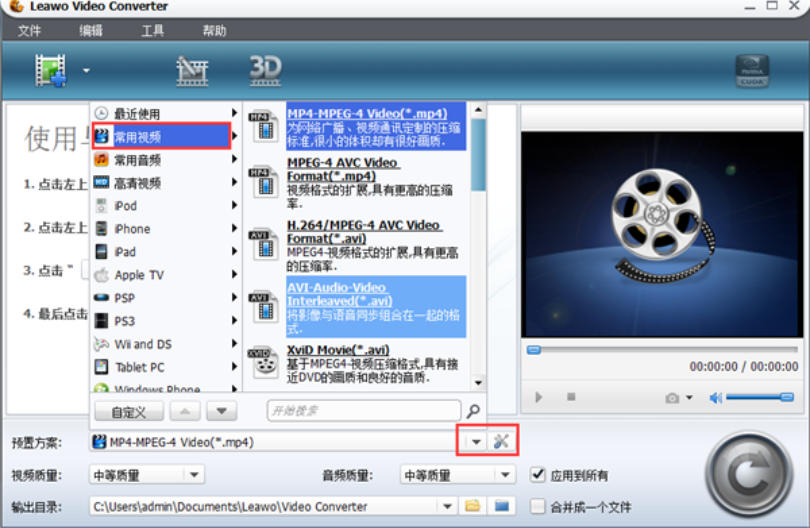The width and height of the screenshot is (810, 528).
Task: Click the NVIDIA CUDA acceleration icon
Action: coord(751,70)
